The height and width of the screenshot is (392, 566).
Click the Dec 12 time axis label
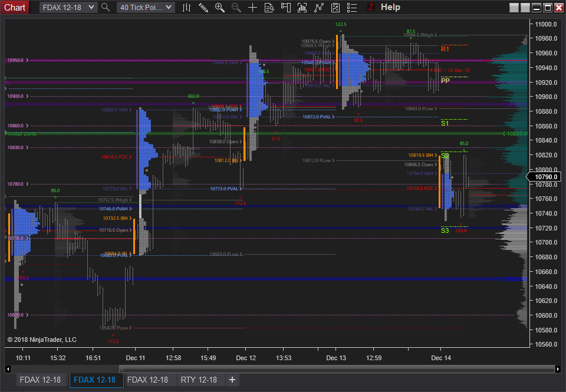(246, 358)
